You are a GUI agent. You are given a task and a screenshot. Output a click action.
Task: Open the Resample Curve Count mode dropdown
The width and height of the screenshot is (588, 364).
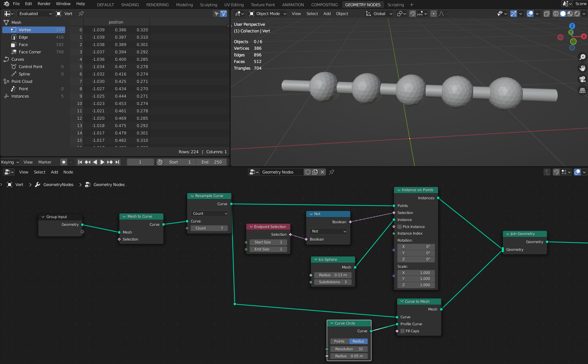click(209, 214)
